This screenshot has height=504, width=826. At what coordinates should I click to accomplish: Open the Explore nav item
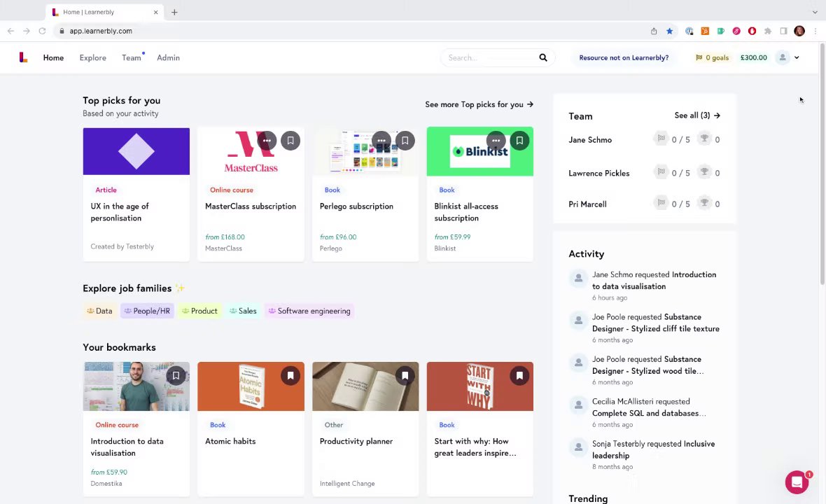point(92,57)
